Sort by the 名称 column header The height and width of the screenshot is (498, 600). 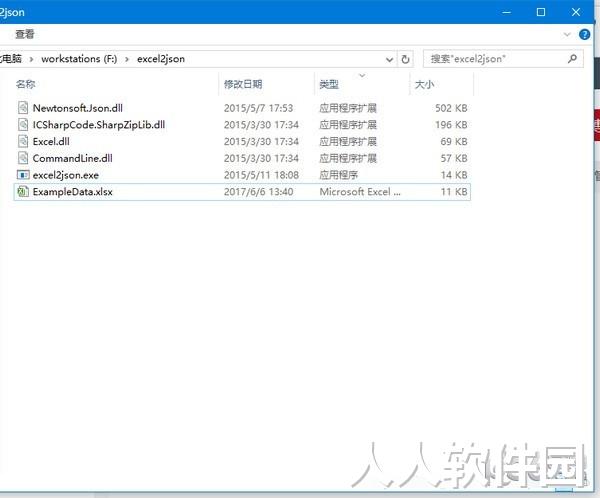(26, 84)
